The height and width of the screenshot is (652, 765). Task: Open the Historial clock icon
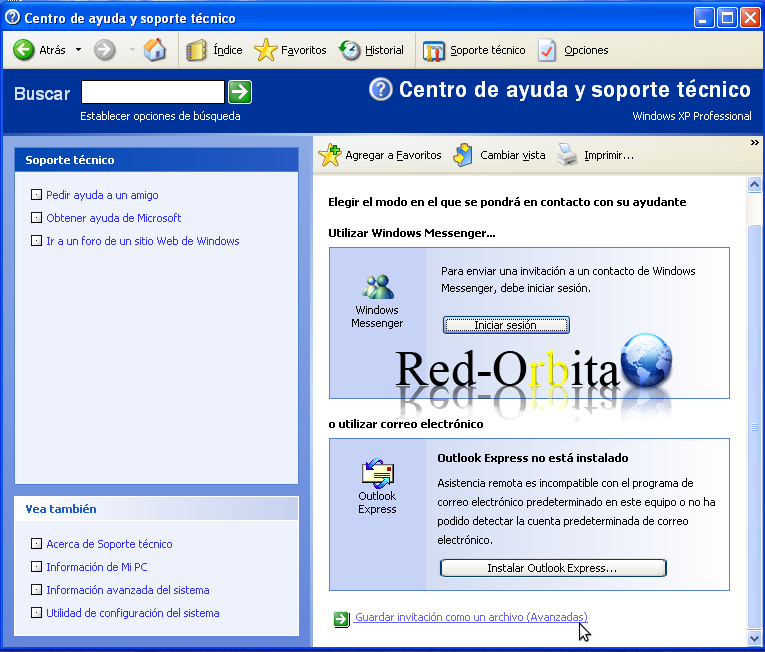coord(349,50)
